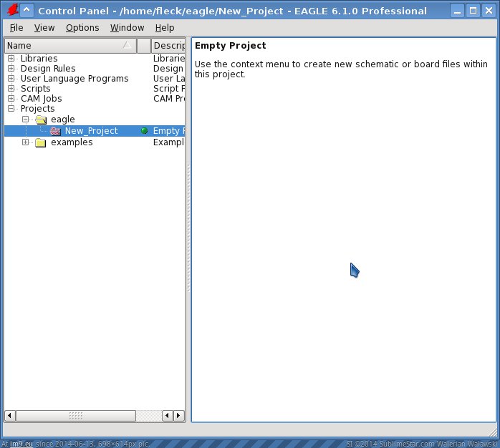Click the examples folder icon
500x448 pixels.
pos(41,142)
